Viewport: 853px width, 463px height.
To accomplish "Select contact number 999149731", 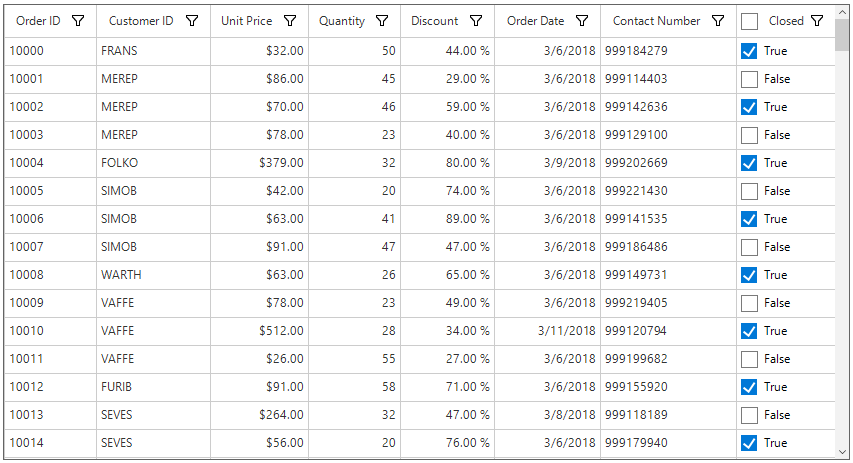I will point(669,275).
